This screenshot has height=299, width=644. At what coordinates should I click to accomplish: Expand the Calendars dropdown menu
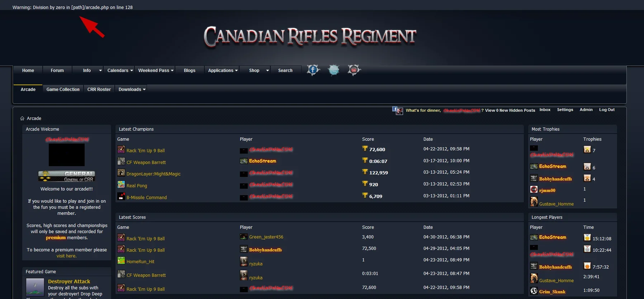120,71
